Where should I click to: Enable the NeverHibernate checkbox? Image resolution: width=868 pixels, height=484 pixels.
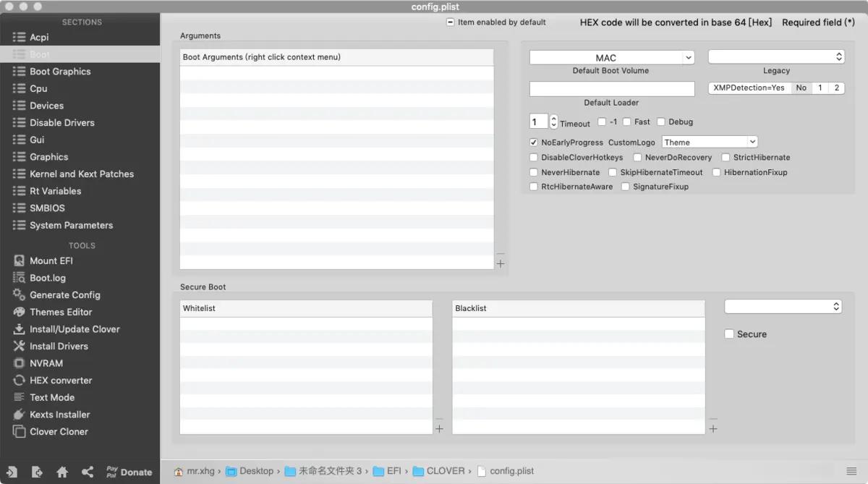tap(533, 172)
